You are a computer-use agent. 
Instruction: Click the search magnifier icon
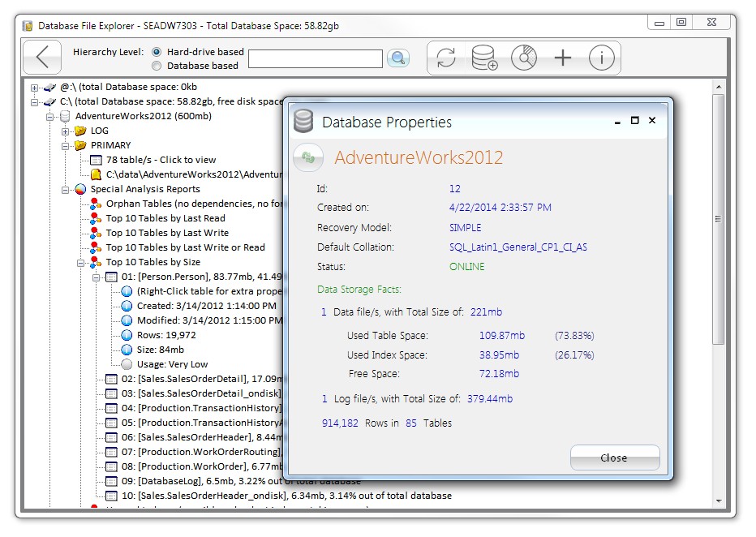(398, 58)
